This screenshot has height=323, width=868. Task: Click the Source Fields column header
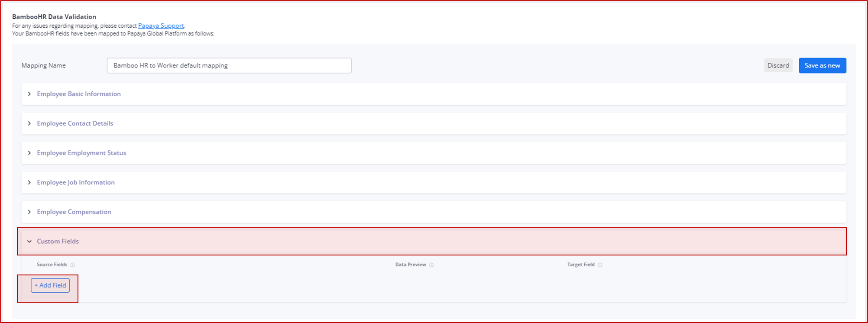pos(52,265)
